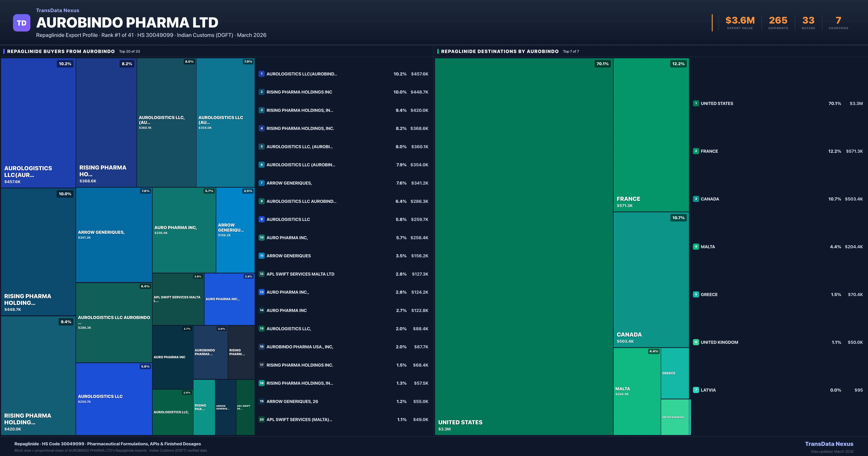
Task: Click TransData Nexus footer brand link
Action: [829, 444]
